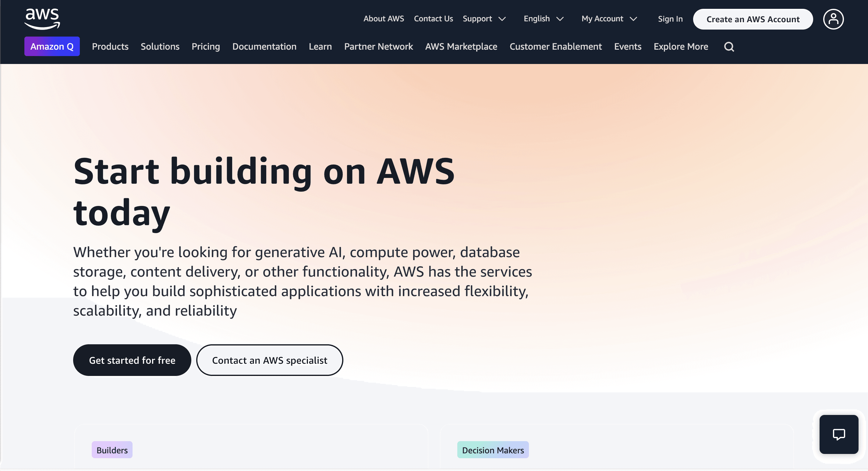Click the AWS logo icon
868x471 pixels.
[41, 19]
